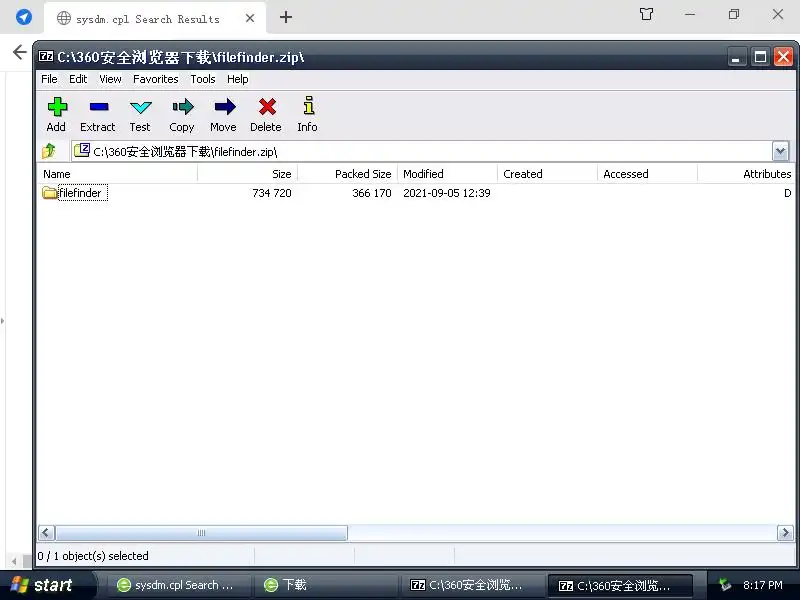Minimize the browser window
The width and height of the screenshot is (800, 600).
point(690,14)
